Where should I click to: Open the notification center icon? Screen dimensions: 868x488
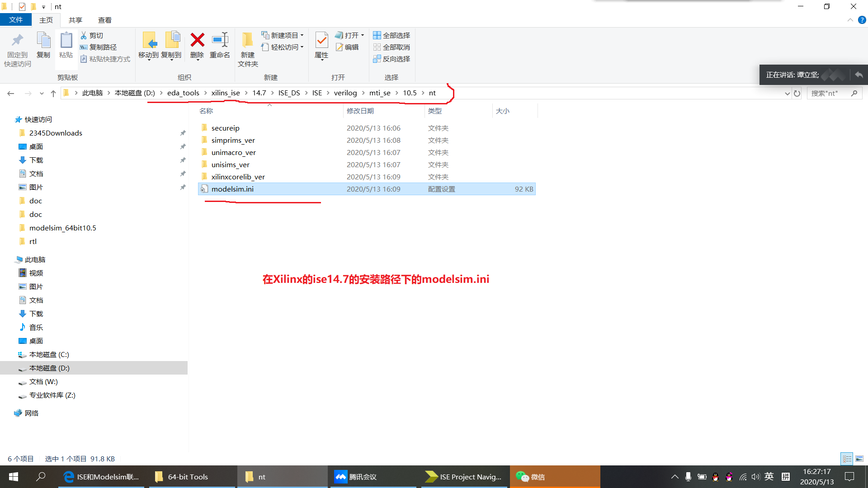pos(849,477)
